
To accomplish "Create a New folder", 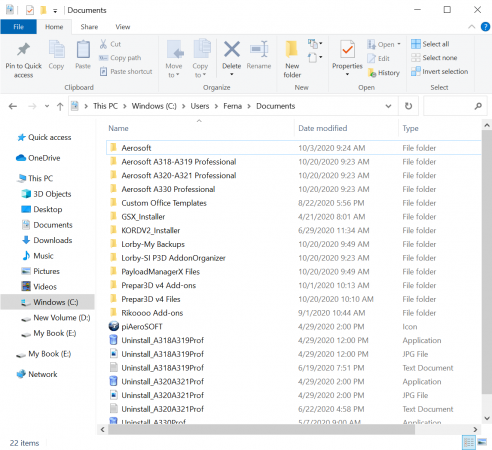I will click(292, 59).
